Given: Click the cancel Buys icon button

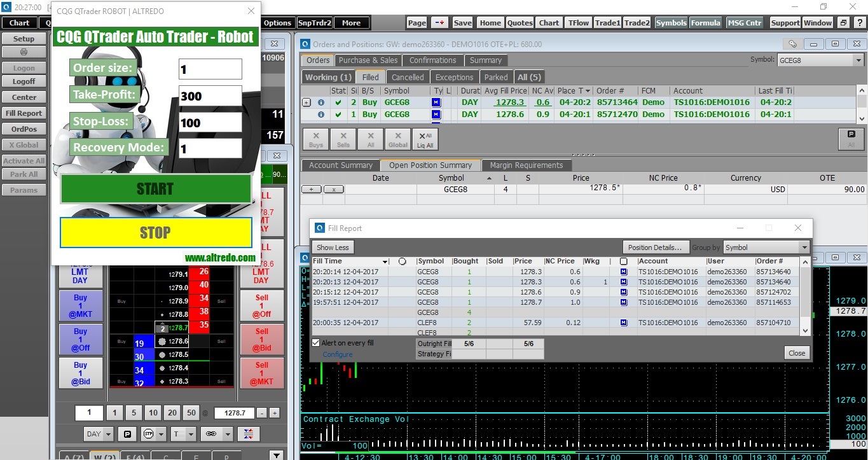Looking at the screenshot, I should 316,139.
